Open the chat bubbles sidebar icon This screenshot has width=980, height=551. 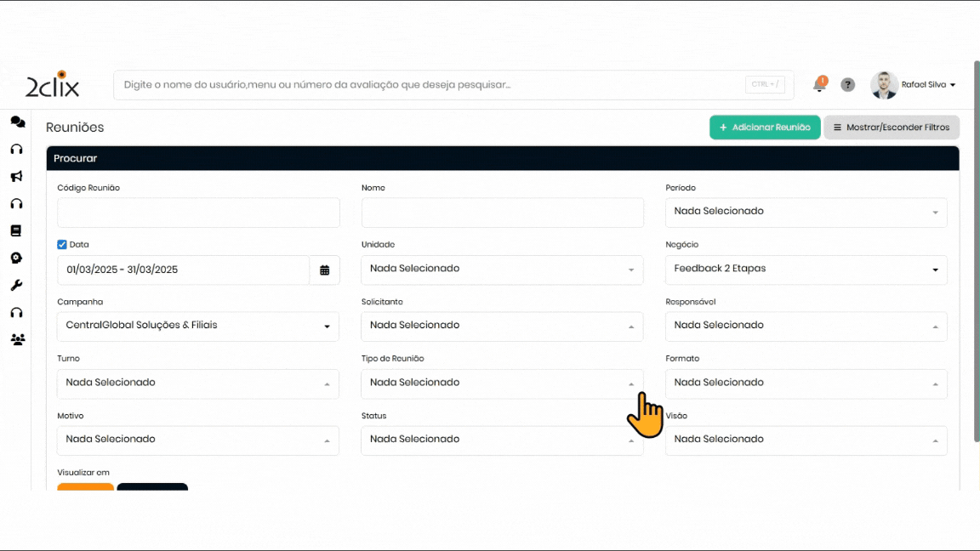coord(17,122)
